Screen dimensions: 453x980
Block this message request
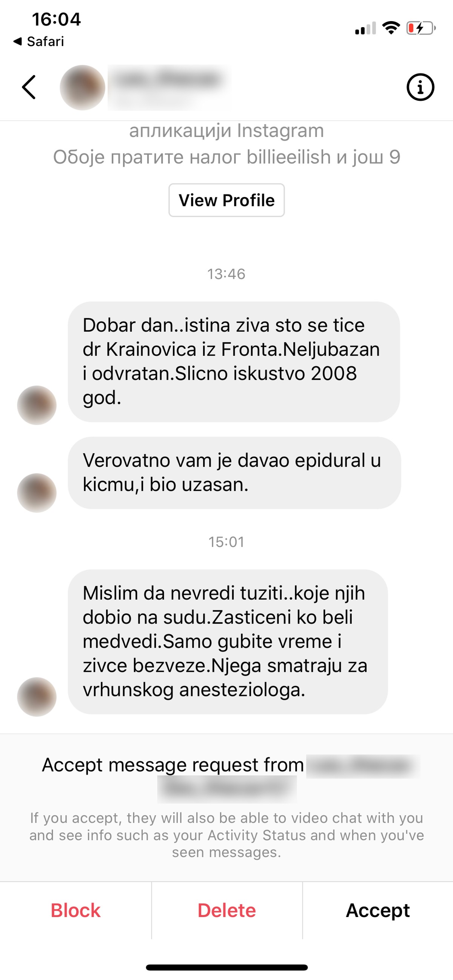[75, 910]
